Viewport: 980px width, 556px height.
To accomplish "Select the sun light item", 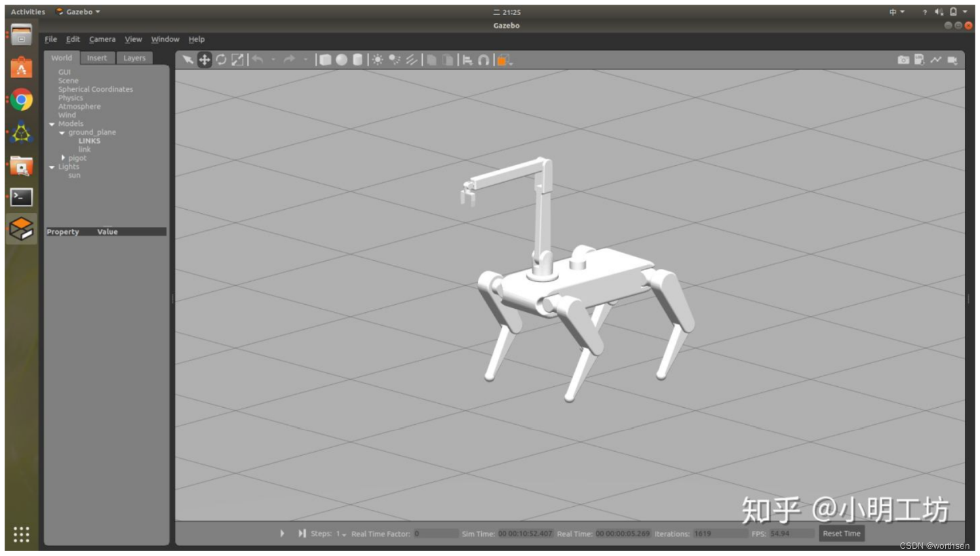I will 74,175.
